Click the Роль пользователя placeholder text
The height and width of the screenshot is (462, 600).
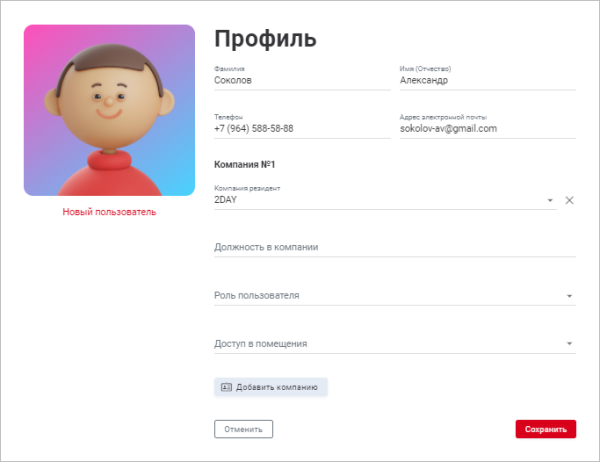[x=256, y=295]
